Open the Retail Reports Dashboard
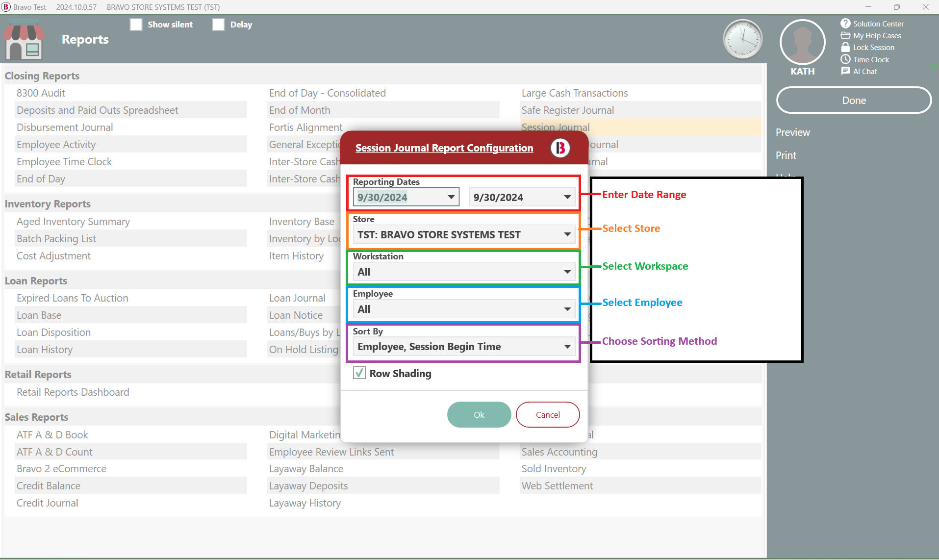This screenshot has height=560, width=939. click(x=73, y=392)
